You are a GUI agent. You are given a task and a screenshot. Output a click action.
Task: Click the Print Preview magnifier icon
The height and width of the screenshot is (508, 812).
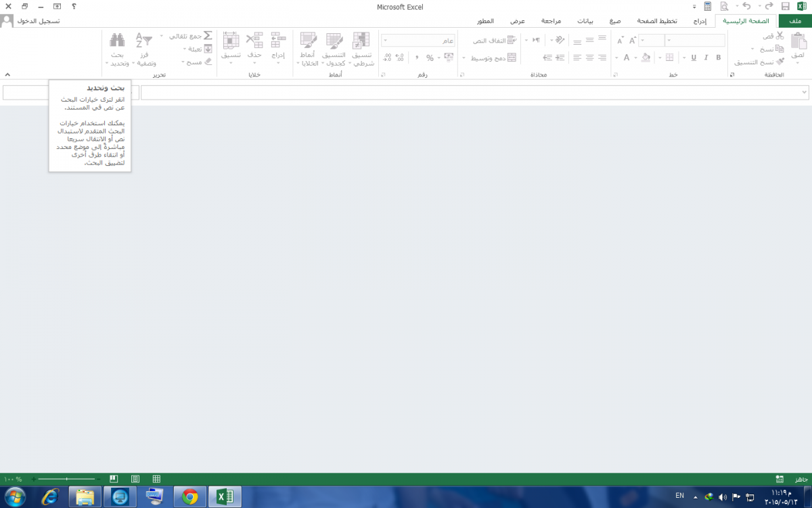[x=724, y=6]
